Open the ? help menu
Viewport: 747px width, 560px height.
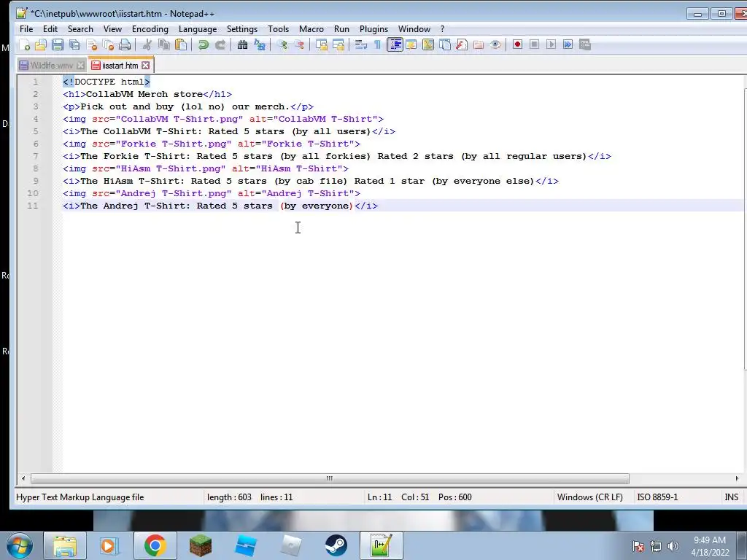click(443, 29)
